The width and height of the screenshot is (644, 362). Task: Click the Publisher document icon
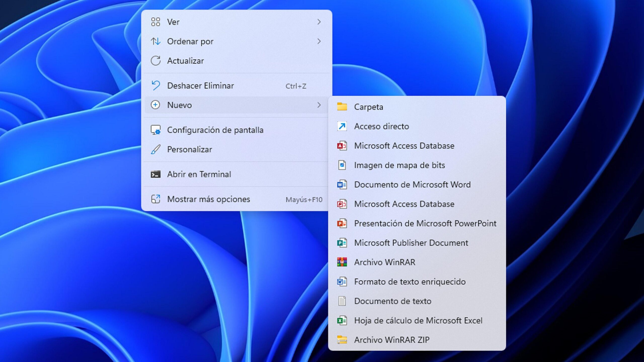tap(342, 243)
